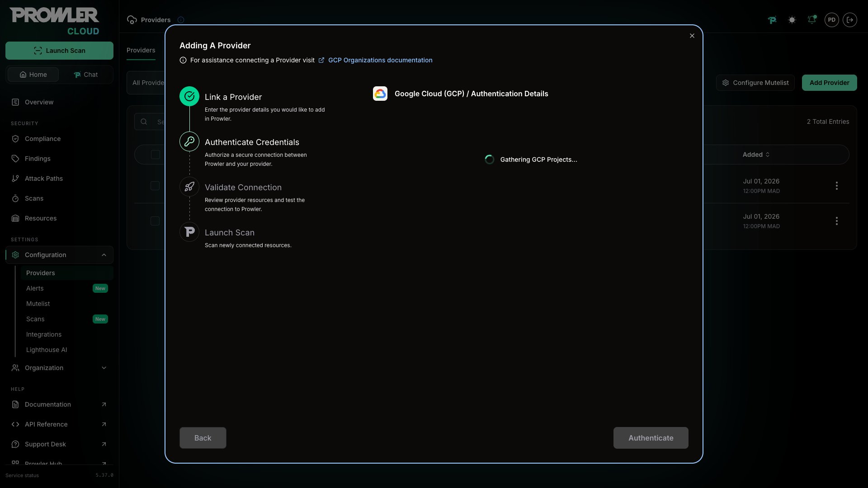Go to Findings
Image resolution: width=868 pixels, height=488 pixels.
[x=59, y=159]
